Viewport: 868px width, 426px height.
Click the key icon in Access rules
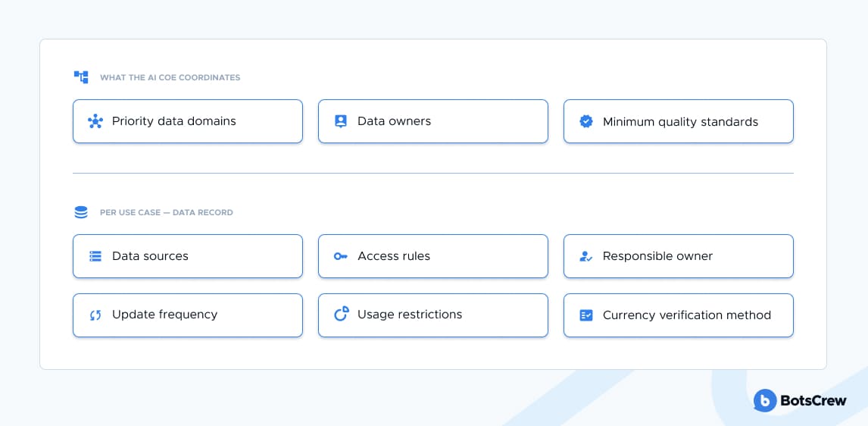[x=340, y=256]
